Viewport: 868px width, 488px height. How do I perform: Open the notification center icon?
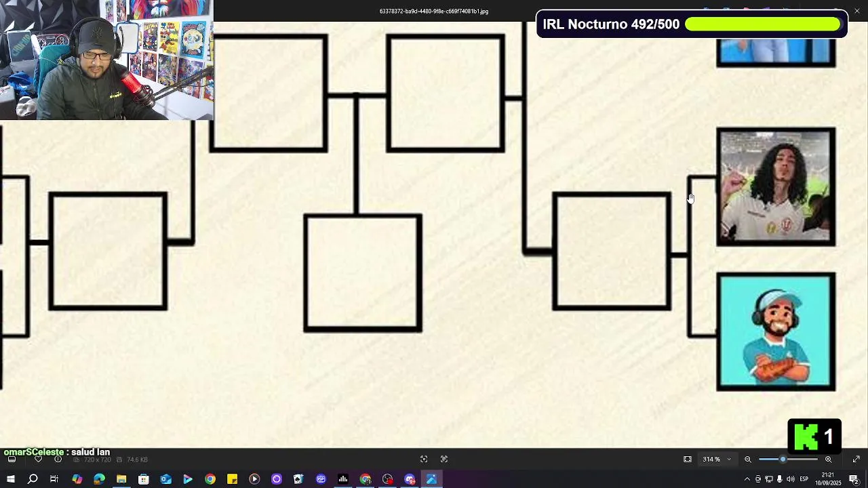click(854, 480)
